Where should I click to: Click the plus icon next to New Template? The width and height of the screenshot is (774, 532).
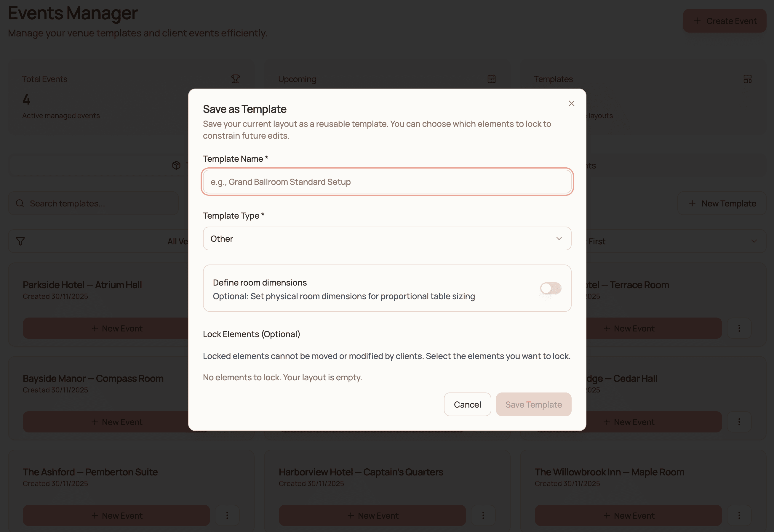coord(693,203)
